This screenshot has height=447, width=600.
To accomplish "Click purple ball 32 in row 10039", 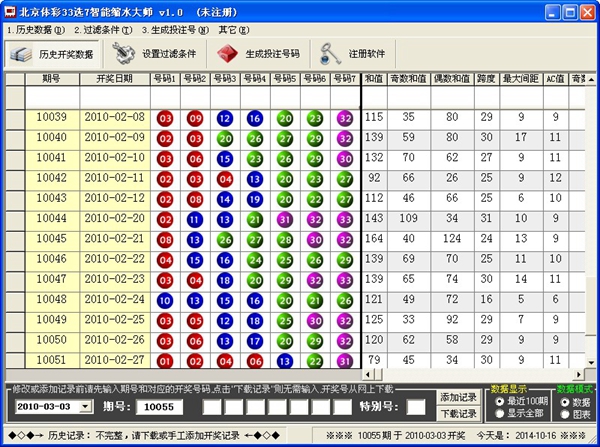I will click(x=345, y=119).
